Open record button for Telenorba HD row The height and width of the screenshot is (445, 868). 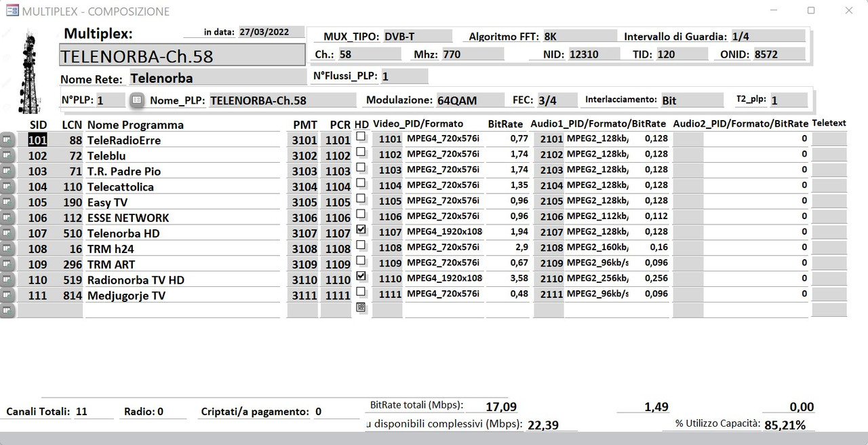(7, 233)
